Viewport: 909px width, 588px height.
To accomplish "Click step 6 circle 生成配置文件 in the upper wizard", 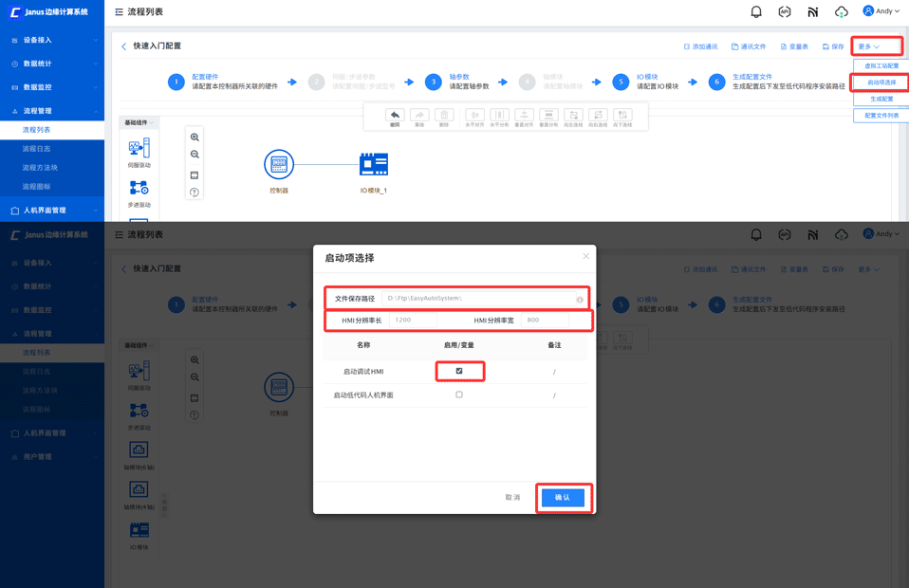I will coord(716,82).
